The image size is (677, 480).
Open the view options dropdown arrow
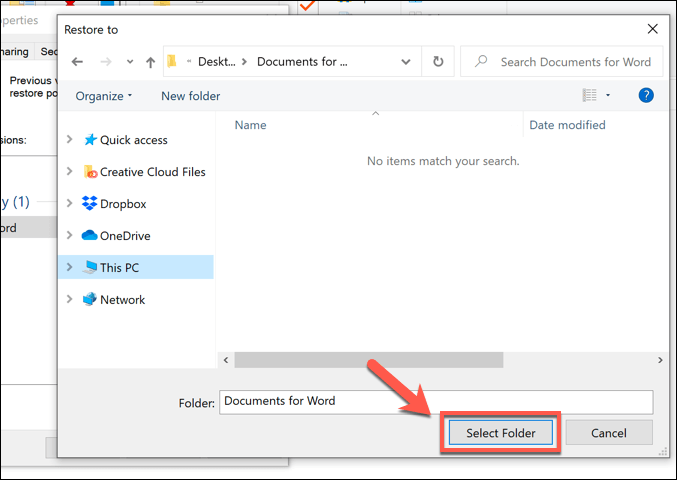click(x=608, y=95)
